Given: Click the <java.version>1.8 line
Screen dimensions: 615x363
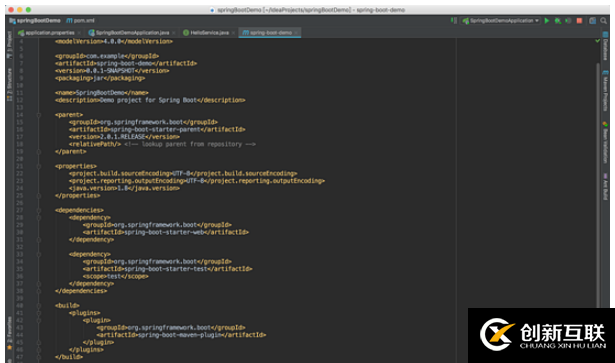Looking at the screenshot, I should point(124,189).
